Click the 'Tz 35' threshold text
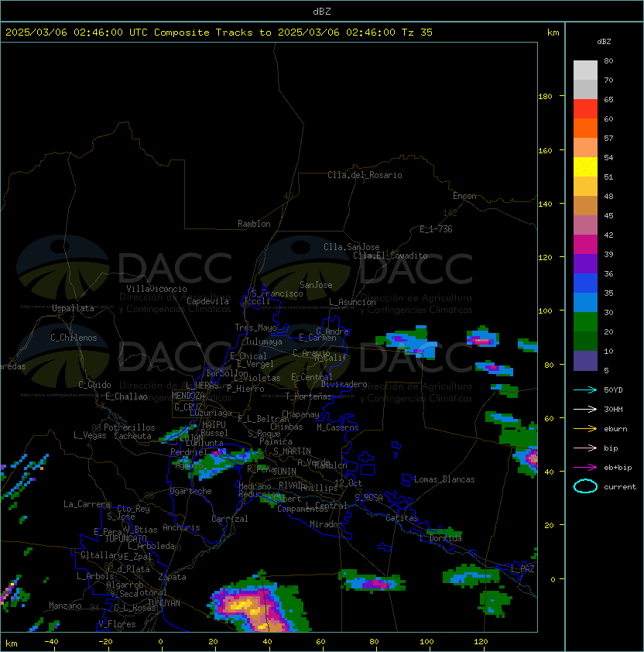This screenshot has width=644, height=652. coord(417,33)
